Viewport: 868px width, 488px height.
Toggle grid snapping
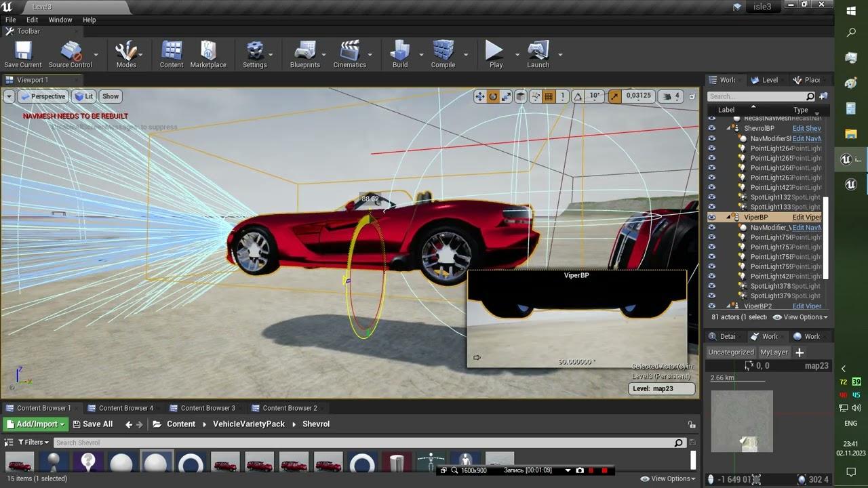(x=549, y=96)
